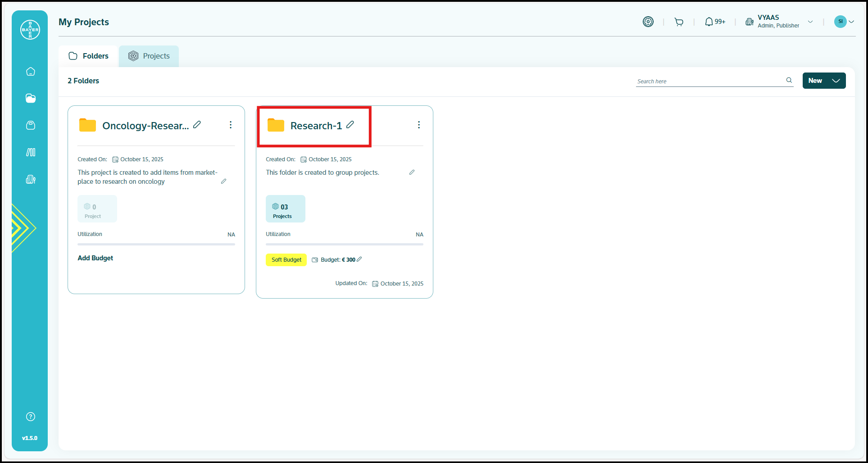Image resolution: width=868 pixels, height=463 pixels.
Task: Edit the Research-1 folder name pencil
Action: [350, 125]
